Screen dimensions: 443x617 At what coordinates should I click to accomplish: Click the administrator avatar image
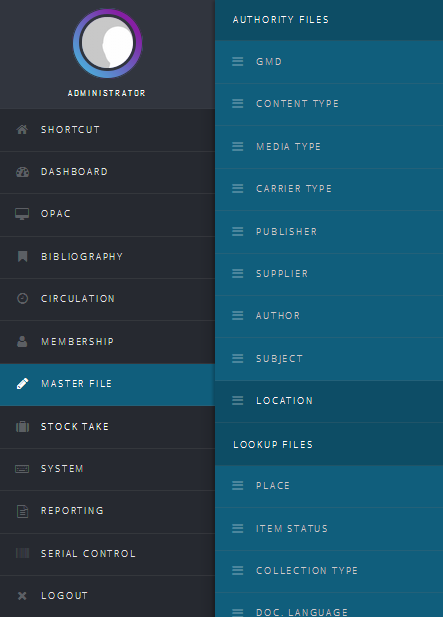pyautogui.click(x=107, y=43)
